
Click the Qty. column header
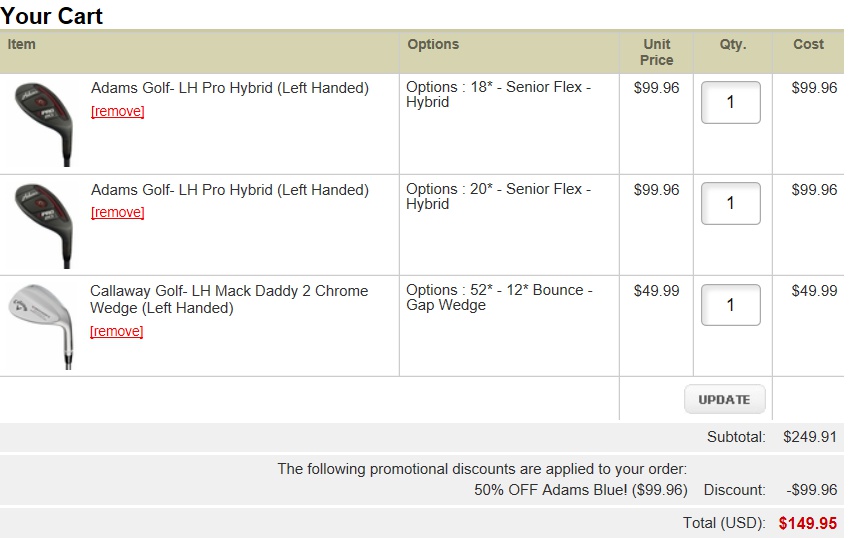[732, 44]
